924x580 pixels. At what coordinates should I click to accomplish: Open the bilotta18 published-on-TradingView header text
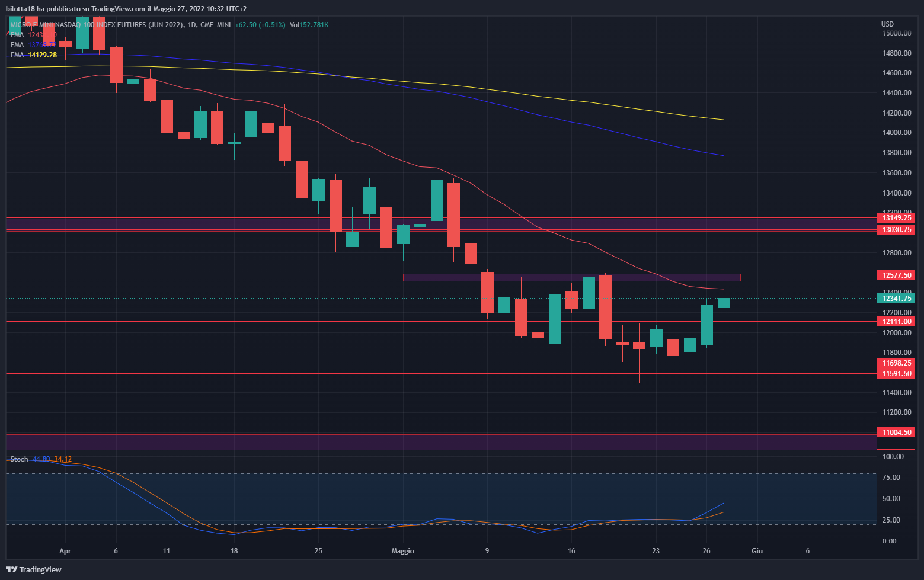(126, 9)
